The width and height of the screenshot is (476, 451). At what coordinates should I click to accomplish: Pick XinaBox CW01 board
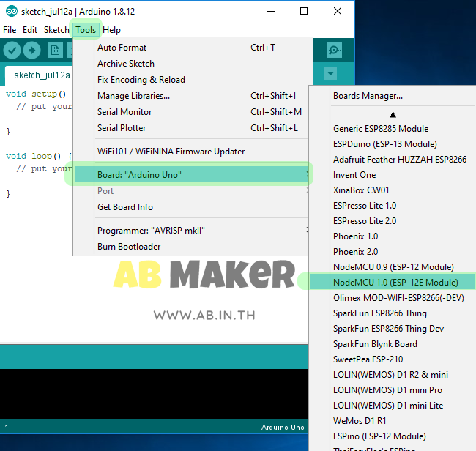click(393, 190)
